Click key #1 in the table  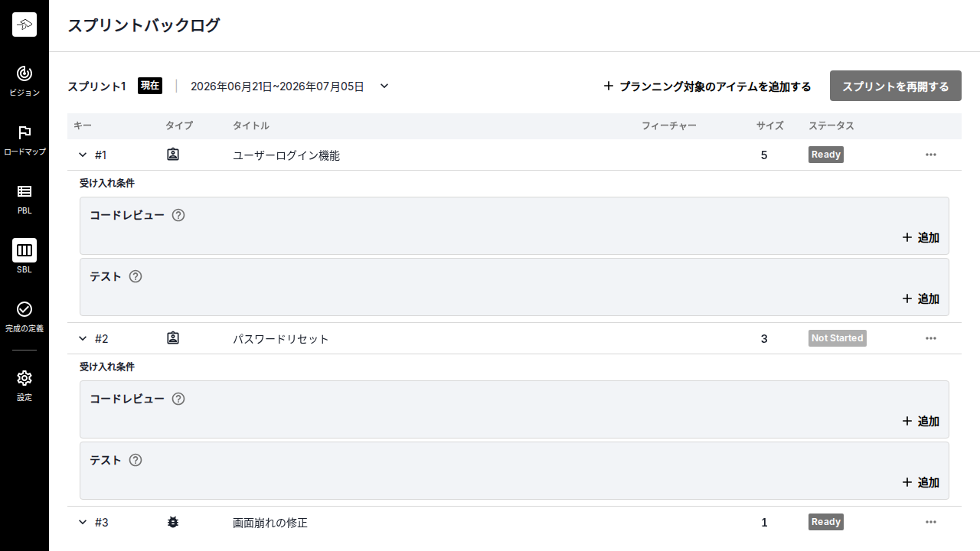(101, 155)
